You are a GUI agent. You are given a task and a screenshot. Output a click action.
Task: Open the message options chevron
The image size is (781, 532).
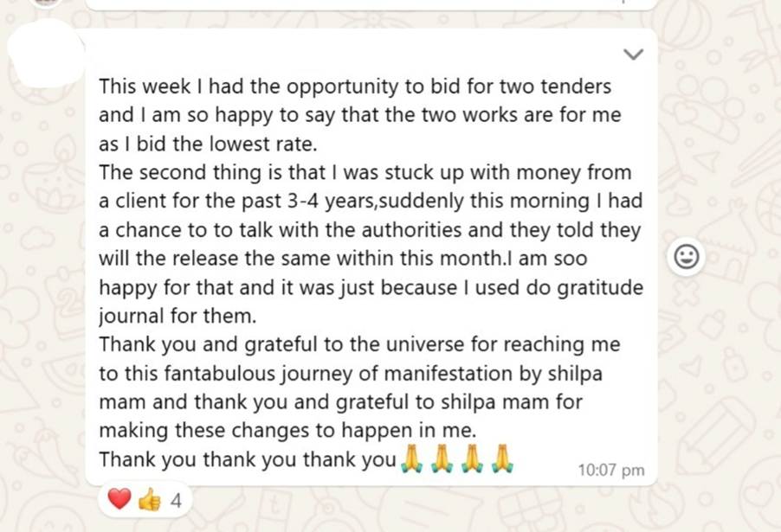(x=634, y=54)
